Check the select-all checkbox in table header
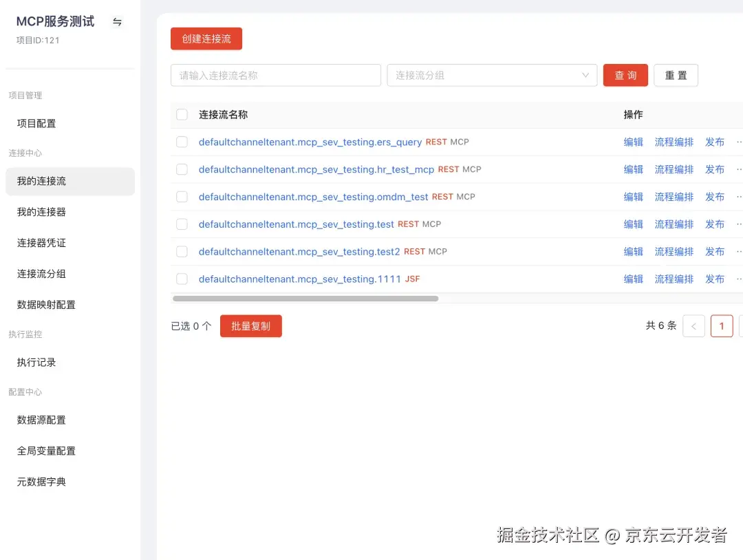 (x=182, y=114)
